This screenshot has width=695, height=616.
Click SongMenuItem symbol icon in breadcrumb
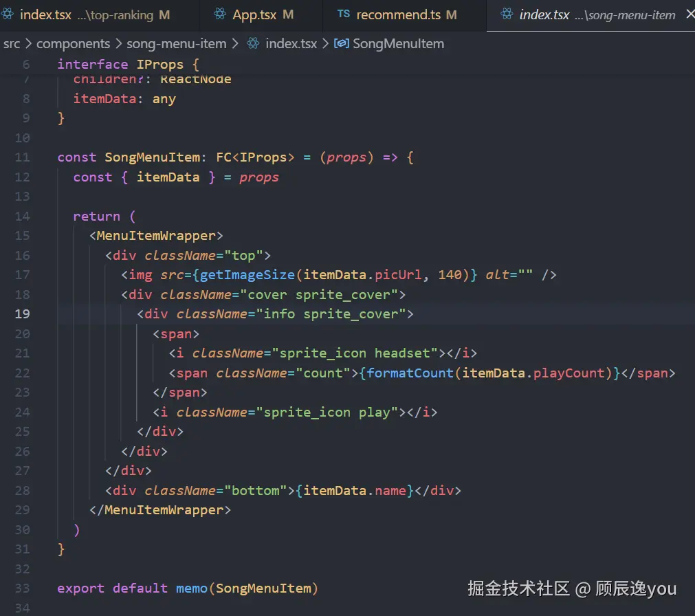point(341,43)
